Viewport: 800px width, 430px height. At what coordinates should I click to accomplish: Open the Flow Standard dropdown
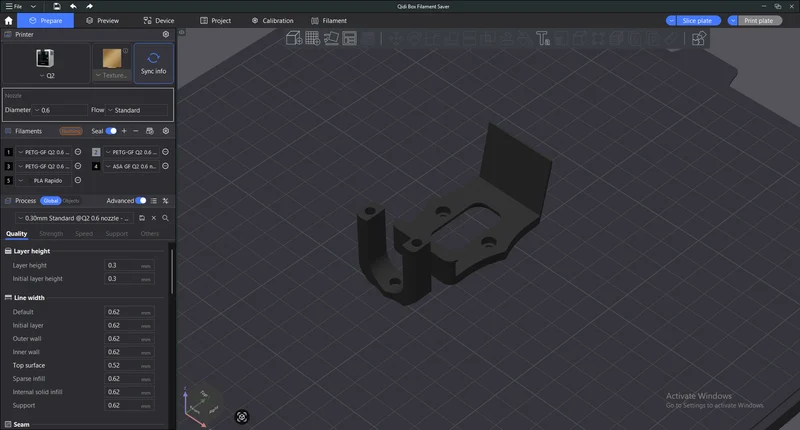click(137, 110)
